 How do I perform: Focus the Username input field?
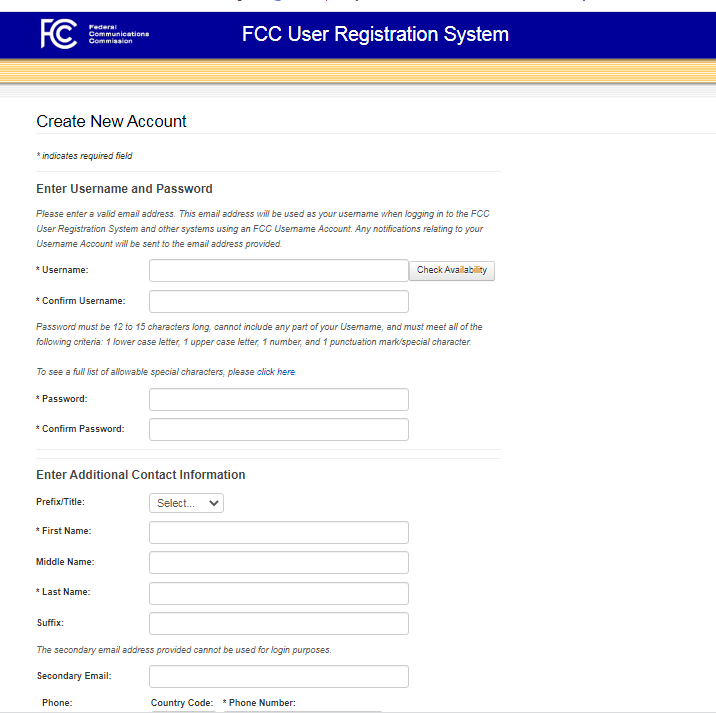(278, 270)
